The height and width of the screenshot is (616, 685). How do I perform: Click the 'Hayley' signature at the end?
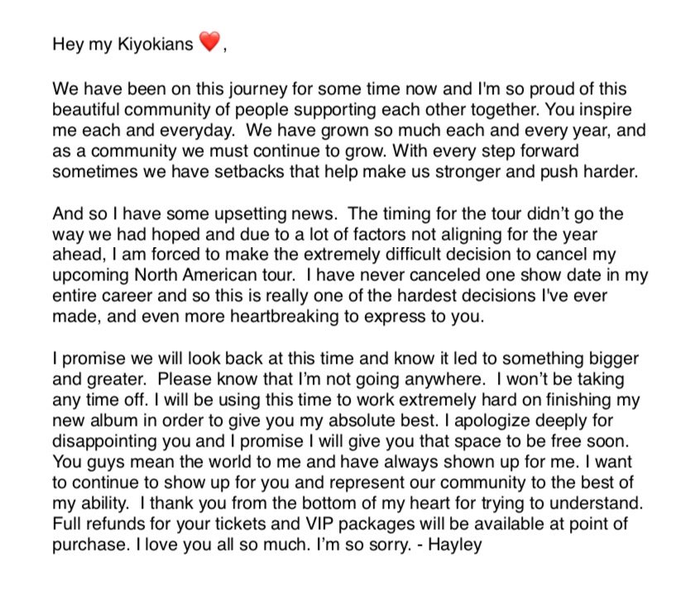(455, 545)
